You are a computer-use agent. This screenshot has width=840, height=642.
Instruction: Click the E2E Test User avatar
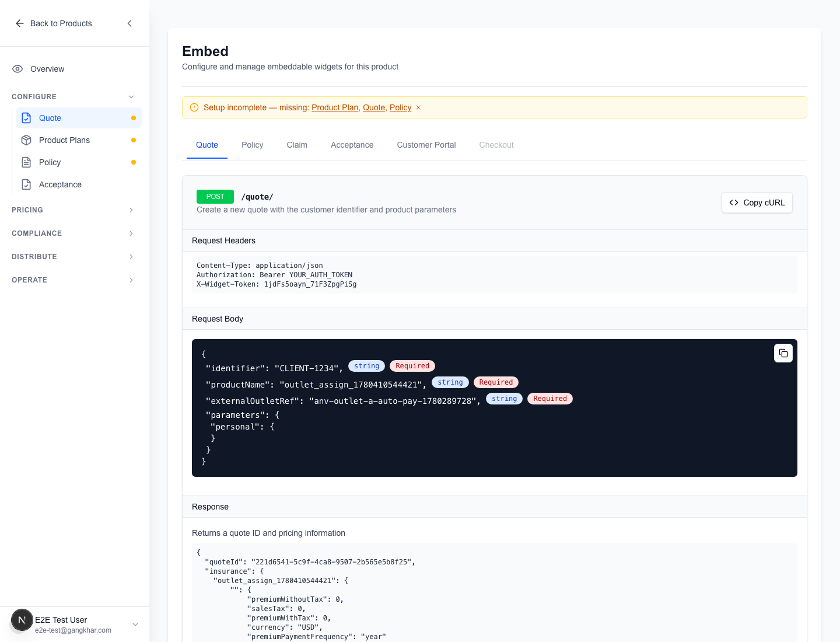pos(22,620)
